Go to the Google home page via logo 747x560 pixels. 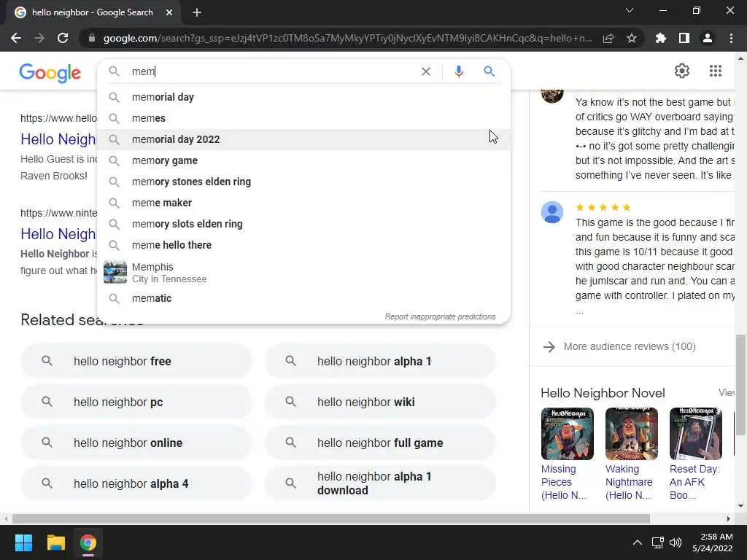pyautogui.click(x=50, y=73)
